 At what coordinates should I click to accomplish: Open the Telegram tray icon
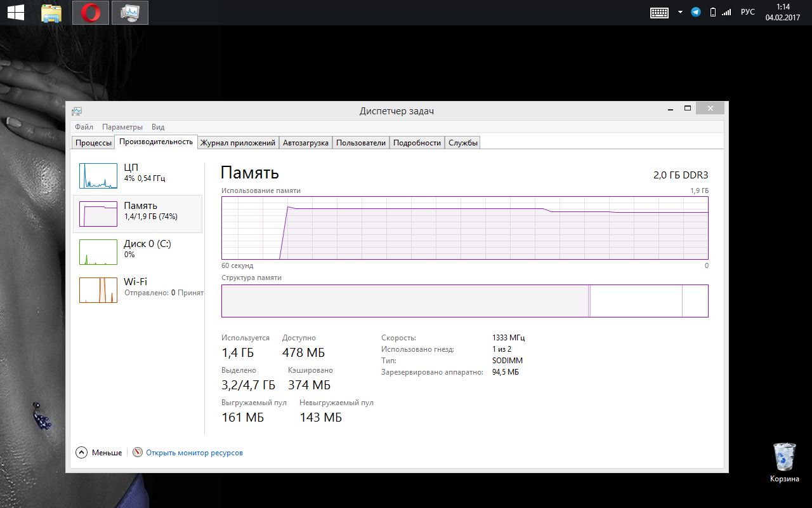(x=696, y=12)
